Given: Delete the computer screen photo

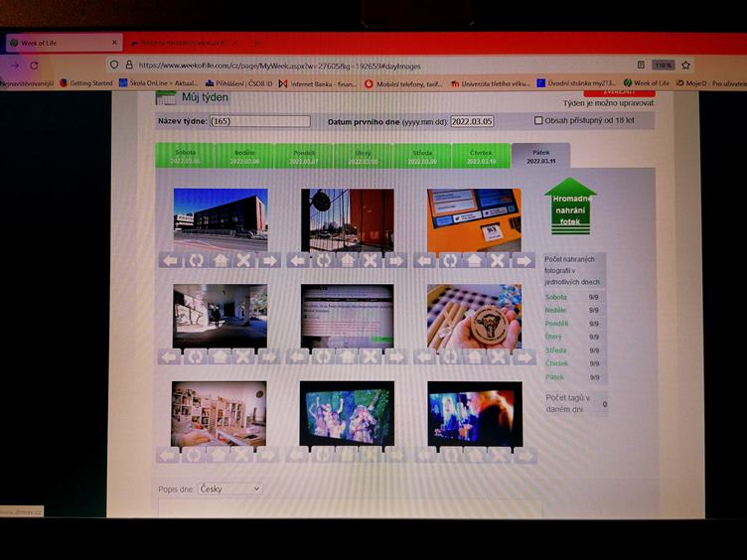Looking at the screenshot, I should tap(371, 356).
